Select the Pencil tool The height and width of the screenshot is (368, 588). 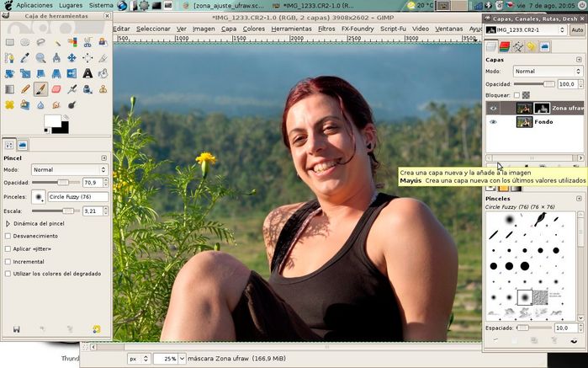[x=25, y=89]
